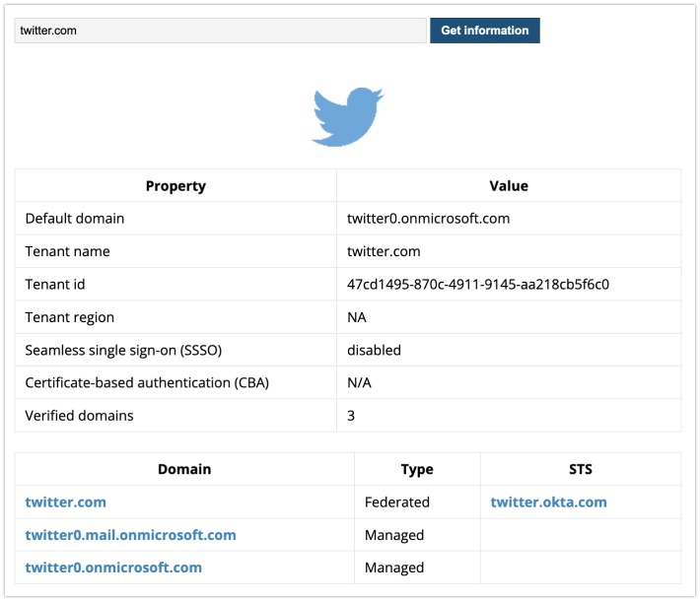Focus the domain input field containing twitter.com
This screenshot has height=601, width=700.
(220, 31)
